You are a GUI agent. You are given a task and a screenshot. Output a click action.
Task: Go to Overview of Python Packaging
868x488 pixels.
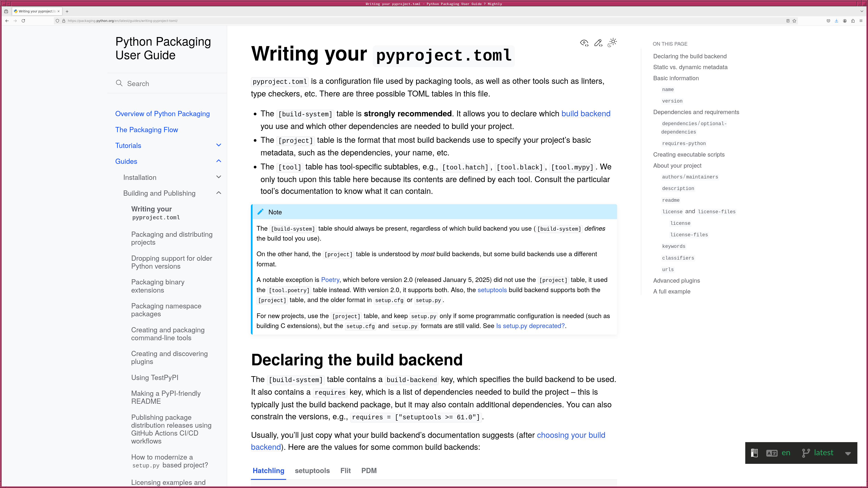163,114
